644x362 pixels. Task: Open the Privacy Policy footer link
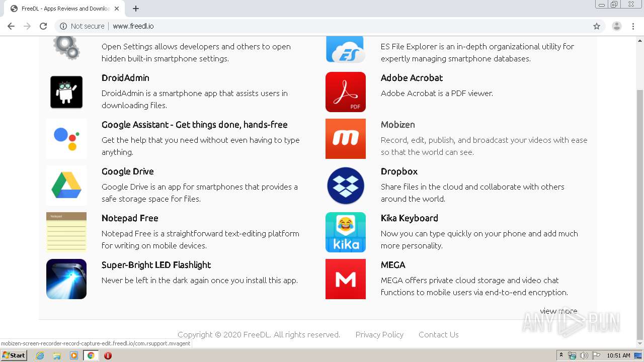point(379,334)
